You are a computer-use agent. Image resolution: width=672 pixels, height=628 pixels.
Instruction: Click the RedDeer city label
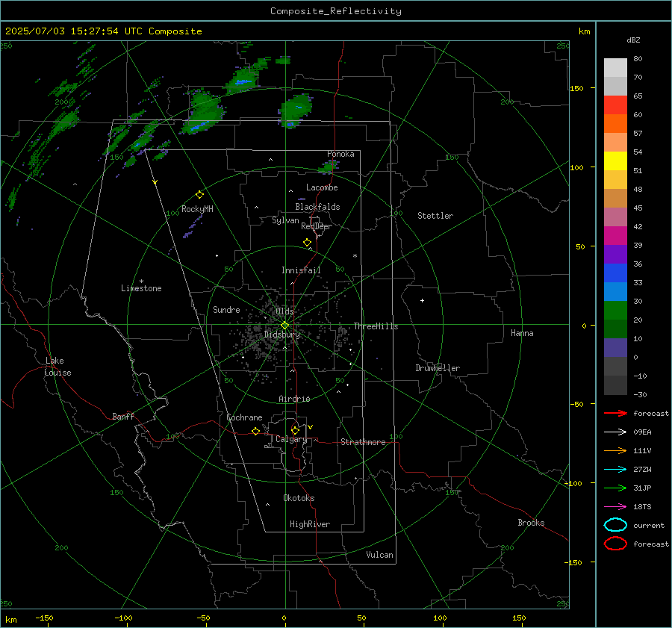pyautogui.click(x=317, y=226)
